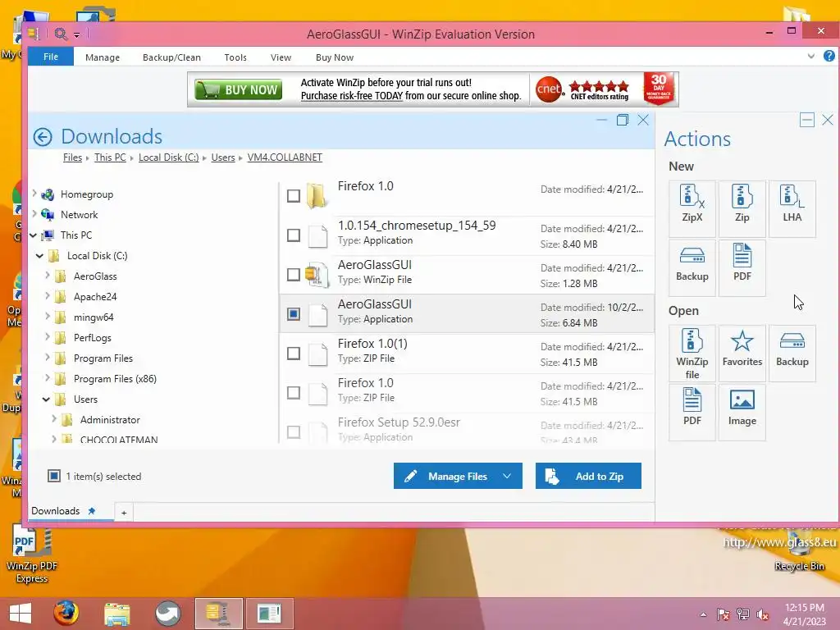Click the Add to Zip button
Image resolution: width=840 pixels, height=630 pixels.
click(588, 476)
